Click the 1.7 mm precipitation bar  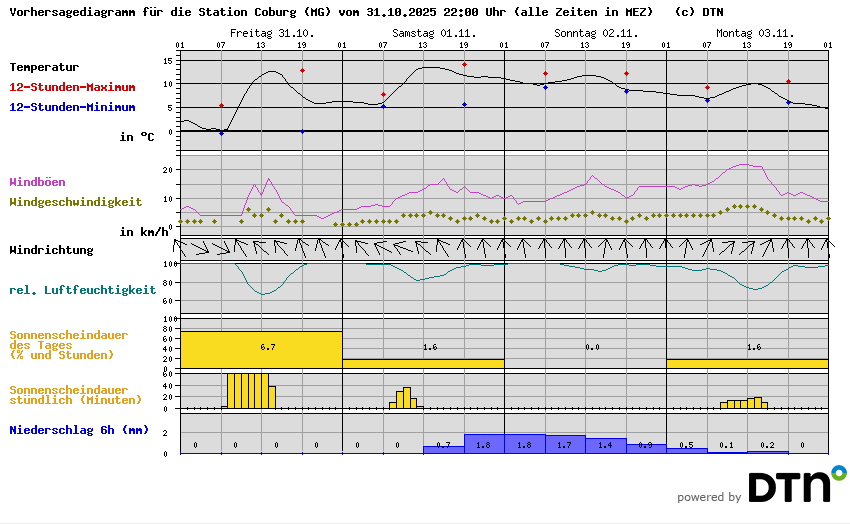[x=564, y=445]
